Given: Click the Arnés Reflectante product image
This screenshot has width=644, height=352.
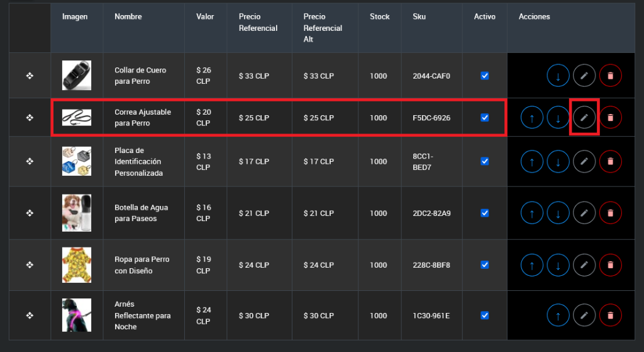Looking at the screenshot, I should click(76, 315).
